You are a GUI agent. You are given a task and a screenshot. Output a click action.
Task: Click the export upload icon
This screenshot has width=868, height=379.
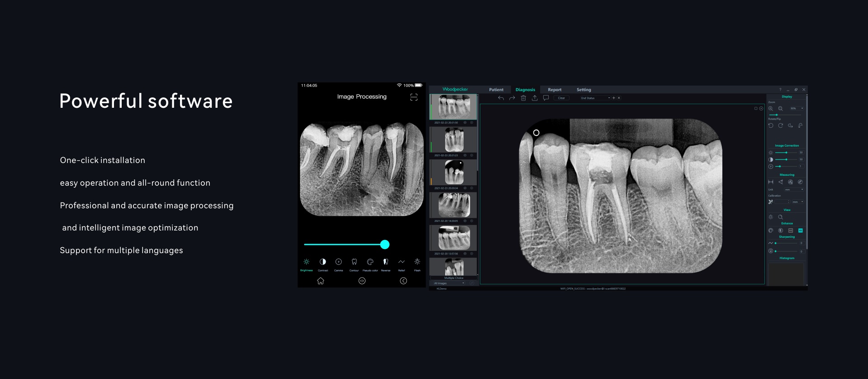pos(535,98)
